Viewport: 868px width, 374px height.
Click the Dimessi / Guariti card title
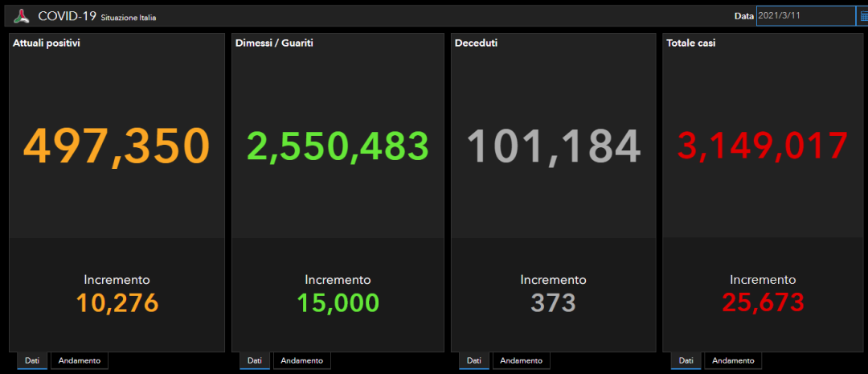274,43
